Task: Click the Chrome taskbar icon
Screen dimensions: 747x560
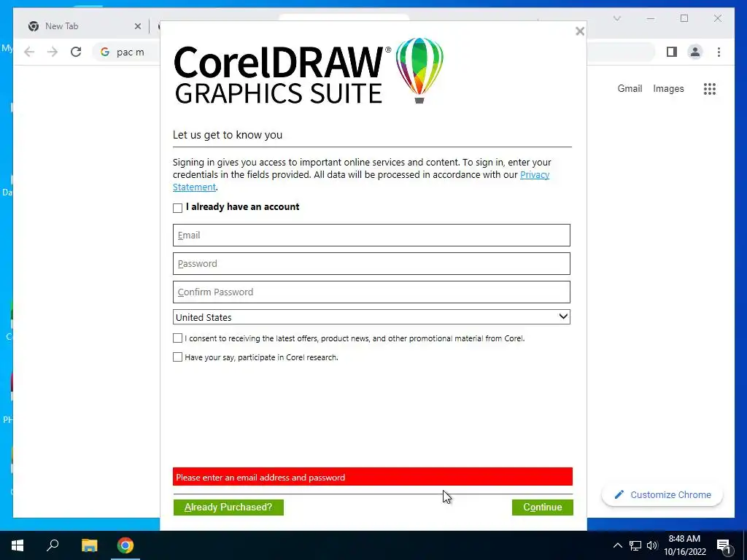Action: [x=125, y=545]
